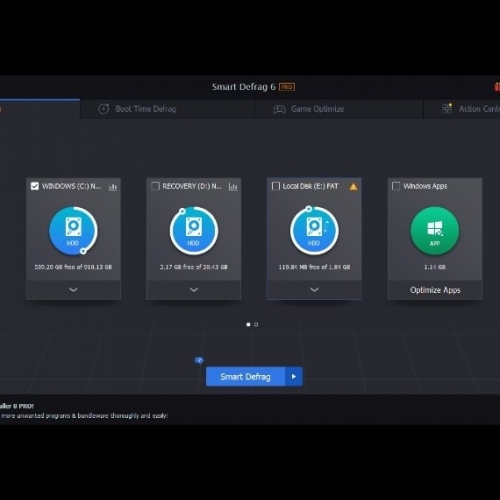
Task: Click the 'WINDOWS (C:) N...' drive title
Action: (71, 186)
